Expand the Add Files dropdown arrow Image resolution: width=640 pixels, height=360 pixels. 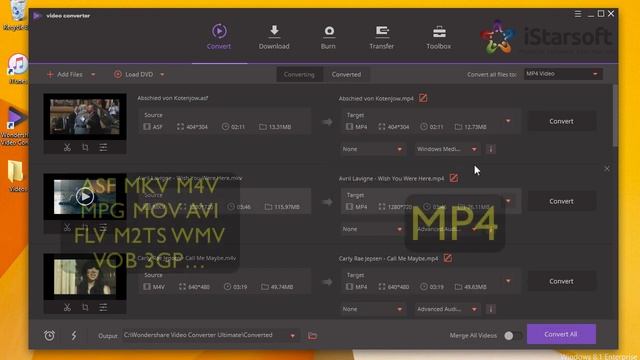[x=93, y=75]
